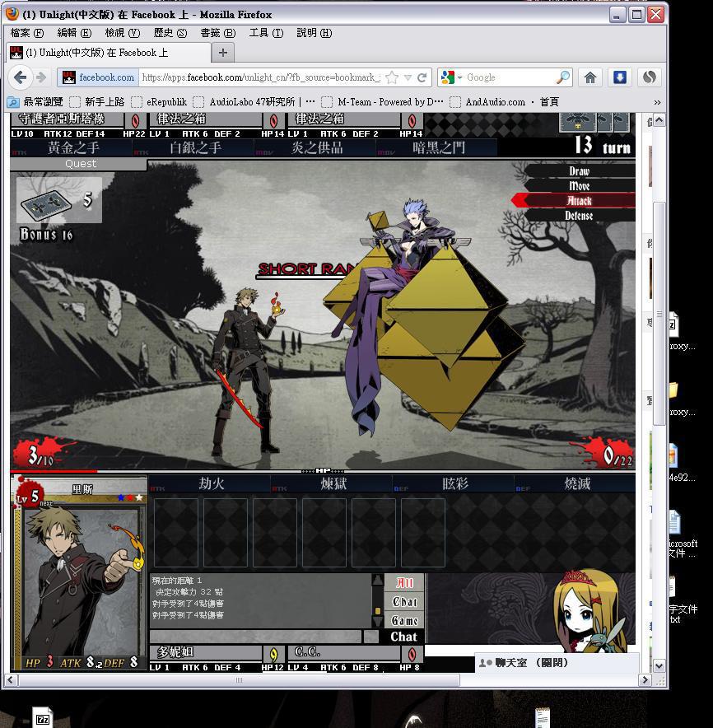Open the eRepublik bookmark
This screenshot has height=728, width=713.
159,102
